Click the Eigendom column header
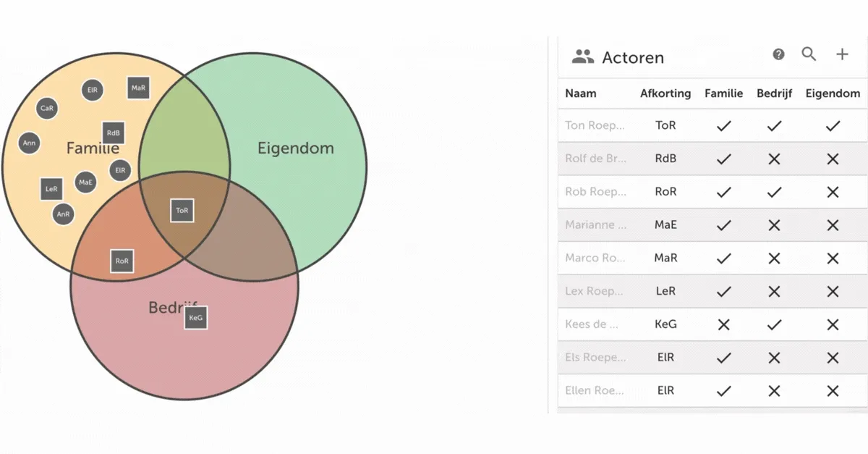 [x=833, y=93]
